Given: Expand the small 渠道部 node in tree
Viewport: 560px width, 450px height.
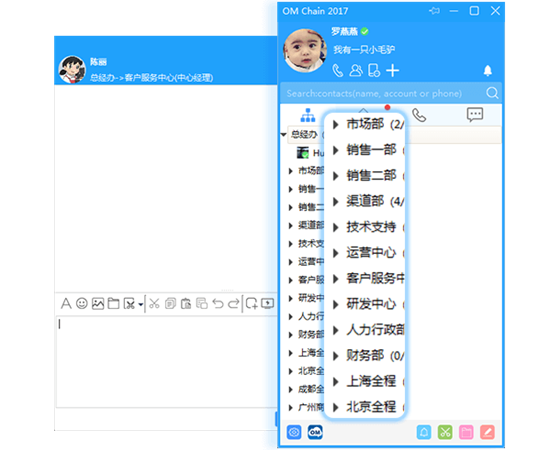Looking at the screenshot, I should click(x=291, y=226).
